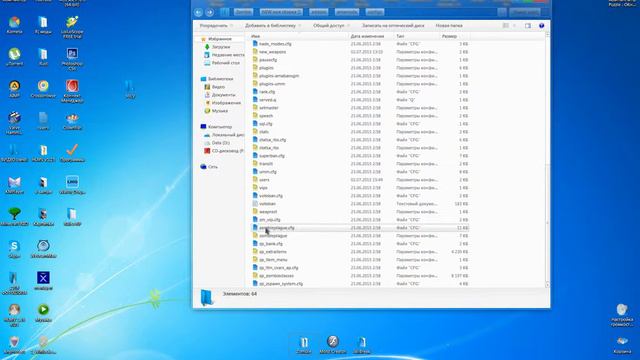Open Добавить в библиотеку dropdown
Viewport: 640px width, 360px height.
pos(273,26)
